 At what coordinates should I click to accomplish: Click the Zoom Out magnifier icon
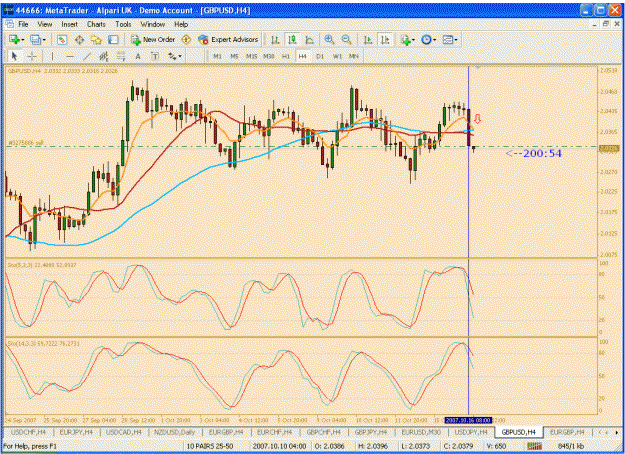pos(346,39)
